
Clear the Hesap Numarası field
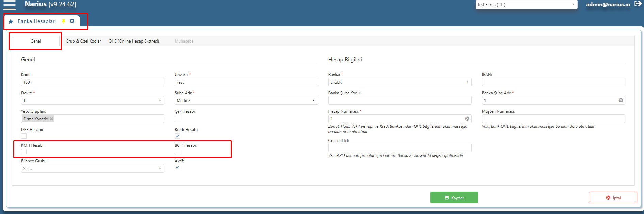(467, 119)
